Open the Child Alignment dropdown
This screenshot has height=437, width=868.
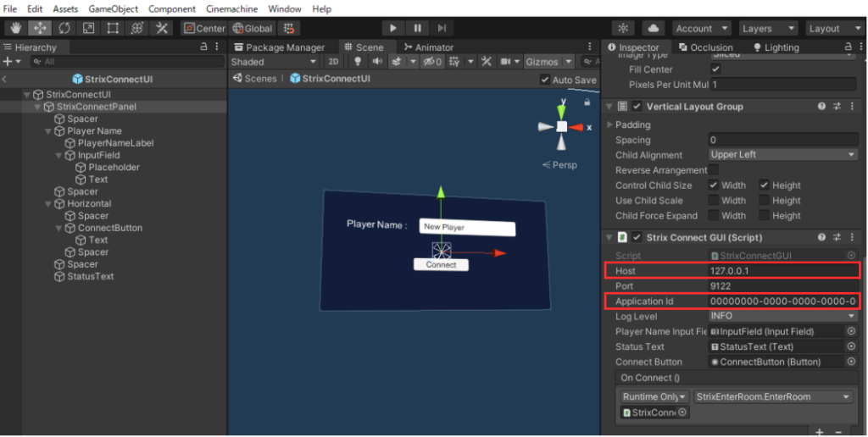[783, 155]
